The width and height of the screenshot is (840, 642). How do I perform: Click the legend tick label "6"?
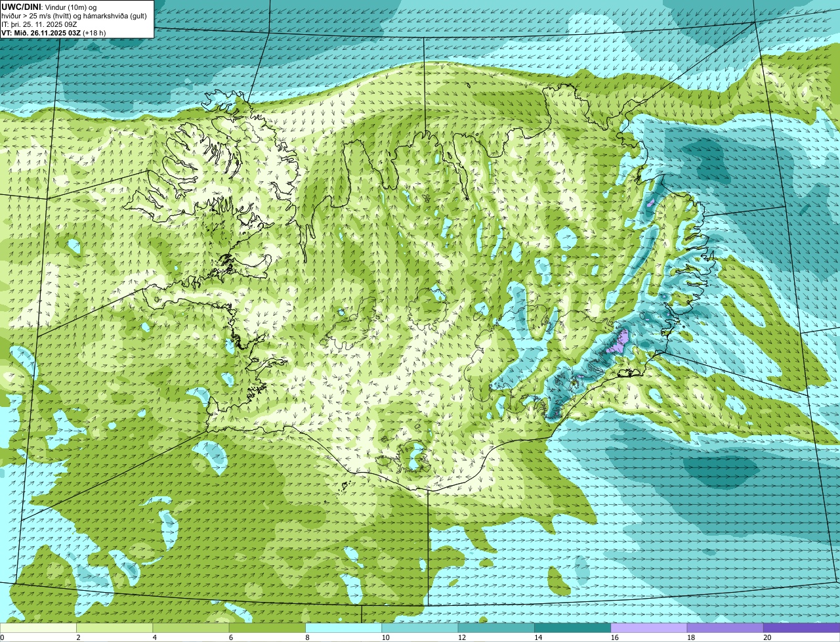pos(230,637)
